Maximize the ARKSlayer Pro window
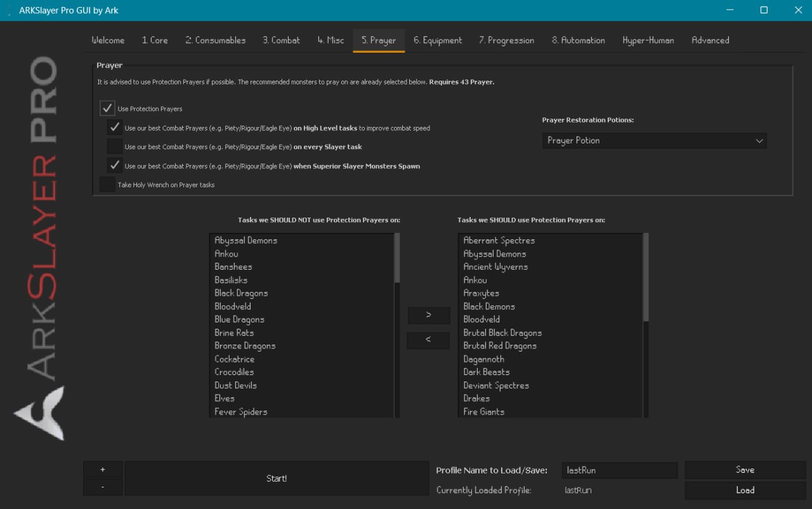812x509 pixels. pyautogui.click(x=764, y=10)
